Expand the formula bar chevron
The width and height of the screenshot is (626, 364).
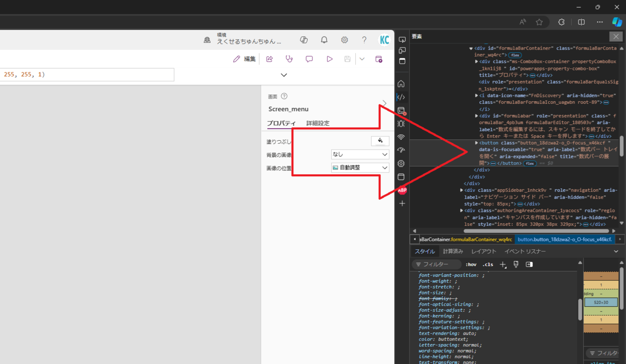tap(284, 75)
